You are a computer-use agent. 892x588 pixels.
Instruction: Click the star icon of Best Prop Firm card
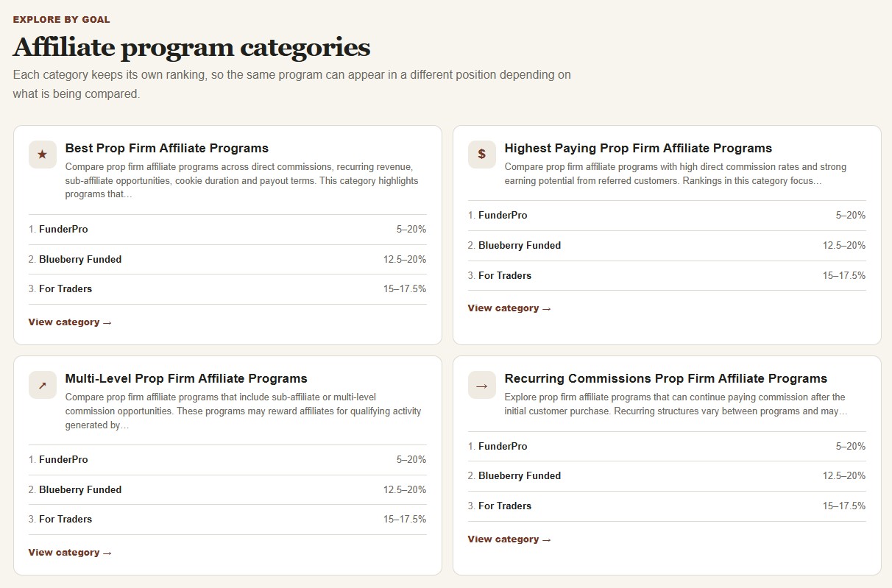pyautogui.click(x=43, y=155)
